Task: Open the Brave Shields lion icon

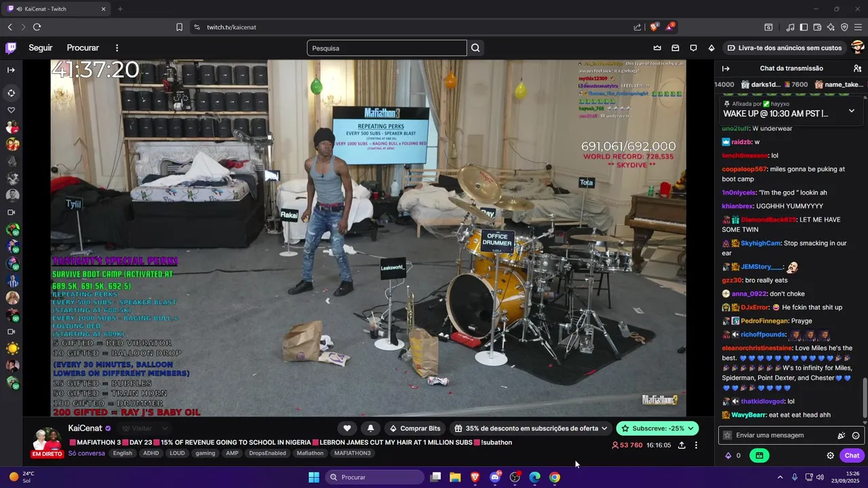Action: pyautogui.click(x=654, y=27)
